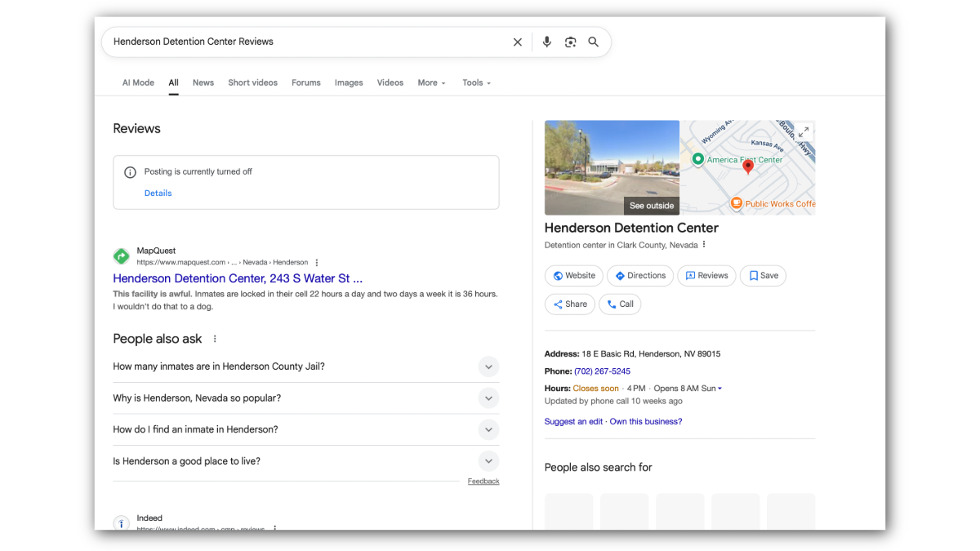
Task: Start voice search with the microphone icon
Action: click(546, 42)
